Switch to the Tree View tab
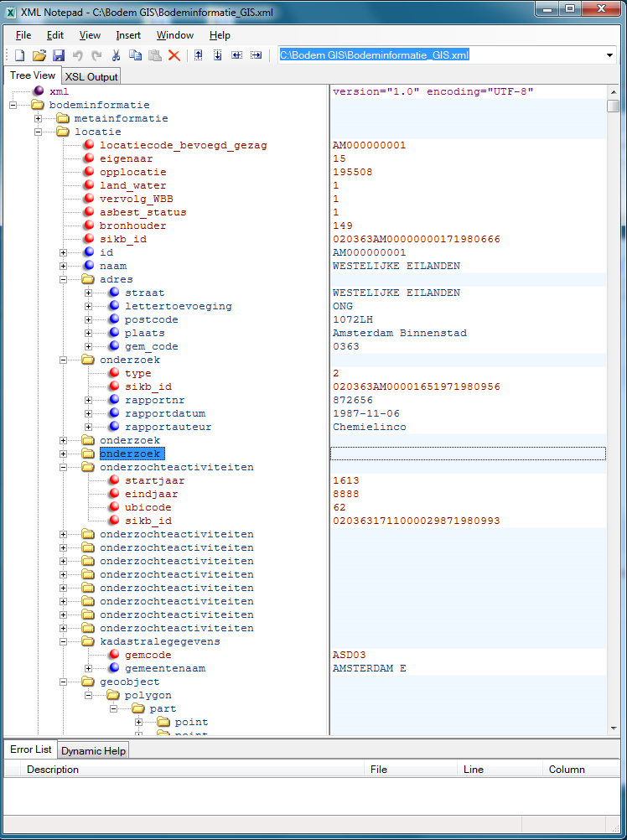Image resolution: width=627 pixels, height=840 pixels. (x=33, y=75)
